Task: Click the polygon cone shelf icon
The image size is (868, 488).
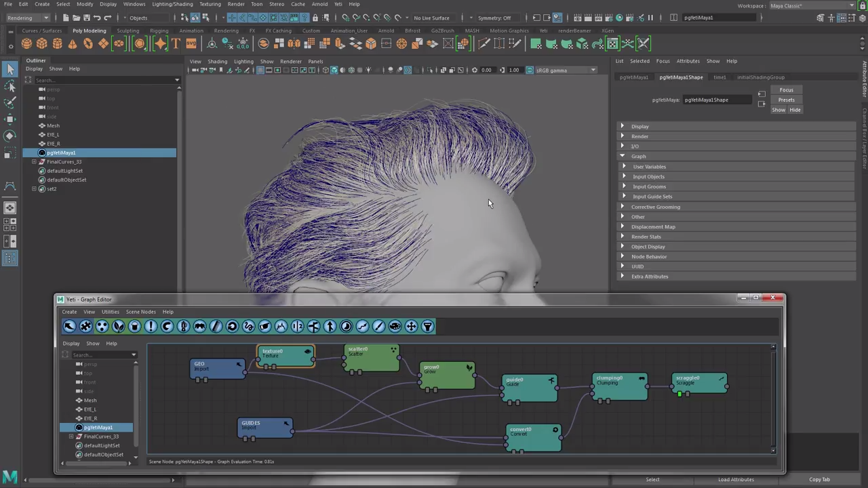Action: click(x=73, y=44)
